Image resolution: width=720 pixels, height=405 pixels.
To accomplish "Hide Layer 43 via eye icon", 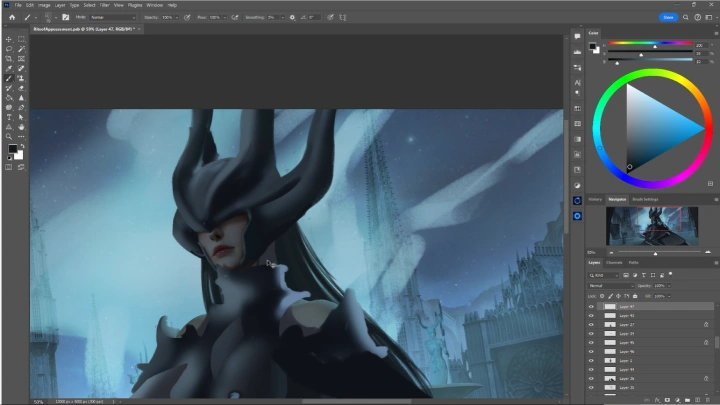I will (x=591, y=316).
